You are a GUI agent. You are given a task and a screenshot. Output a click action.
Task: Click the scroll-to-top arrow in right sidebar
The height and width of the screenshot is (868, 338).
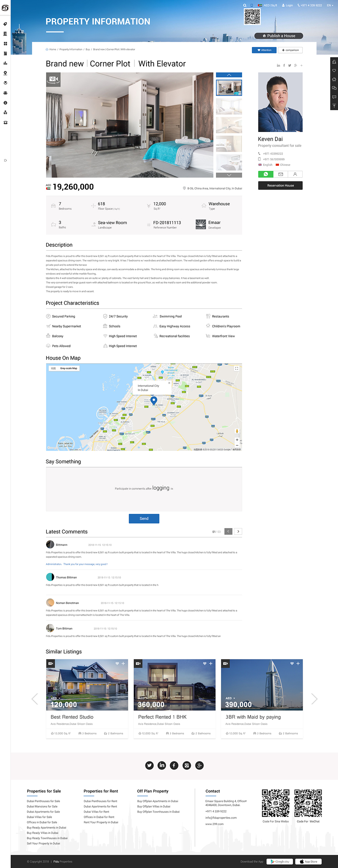(334, 106)
